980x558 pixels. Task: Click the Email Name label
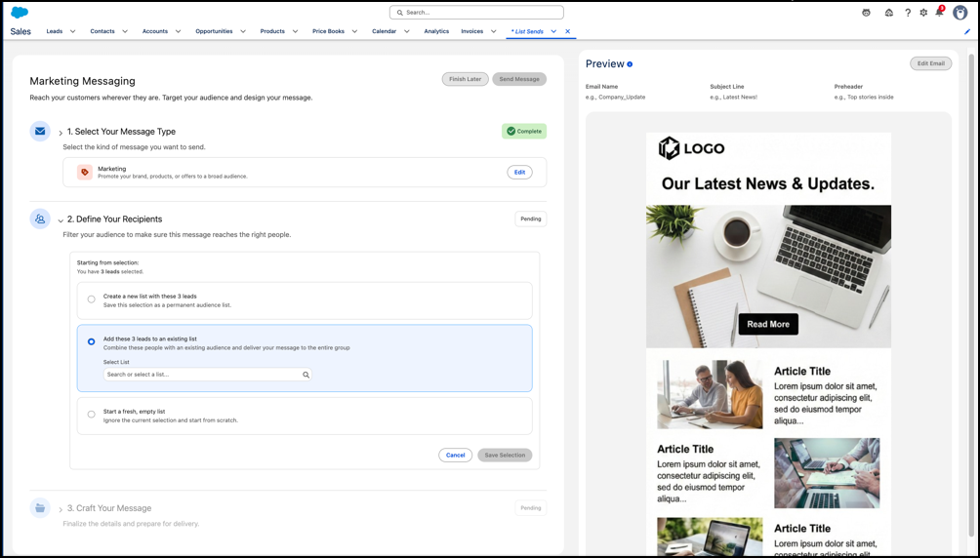coord(602,87)
